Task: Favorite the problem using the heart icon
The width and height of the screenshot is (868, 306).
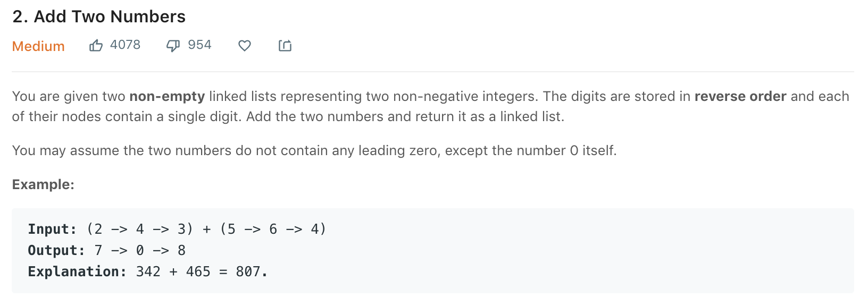Action: (244, 46)
